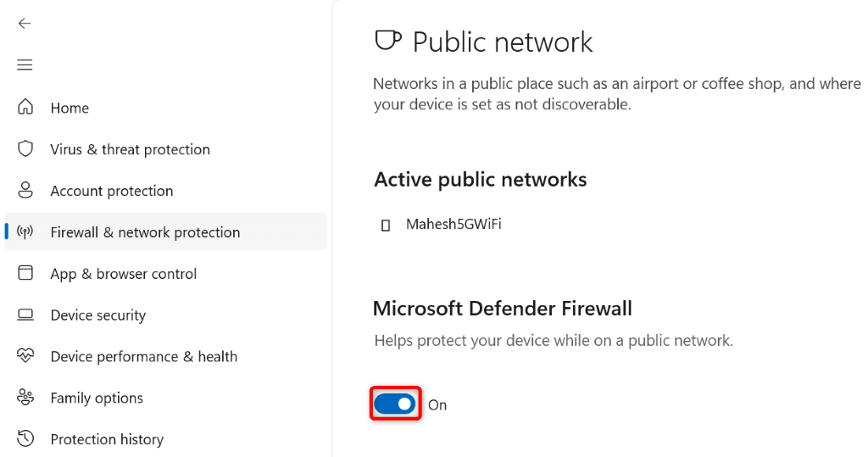The image size is (868, 457).
Task: Click the Device performance & health heart icon
Action: pyautogui.click(x=25, y=356)
